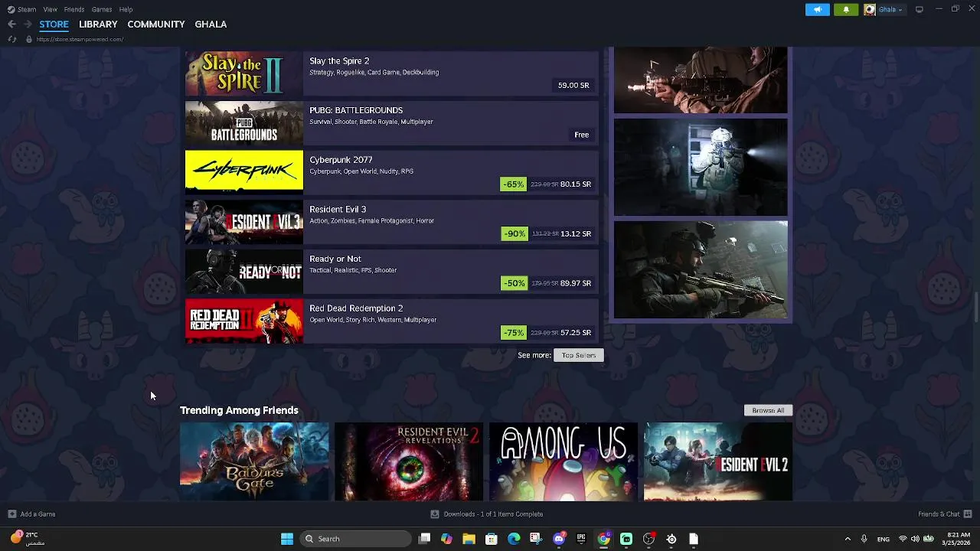Open the GHALA profile tab
980x551 pixels.
(211, 24)
